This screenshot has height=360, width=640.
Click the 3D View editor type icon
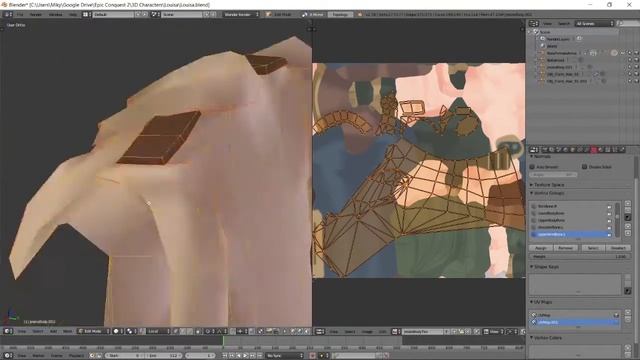click(8, 331)
